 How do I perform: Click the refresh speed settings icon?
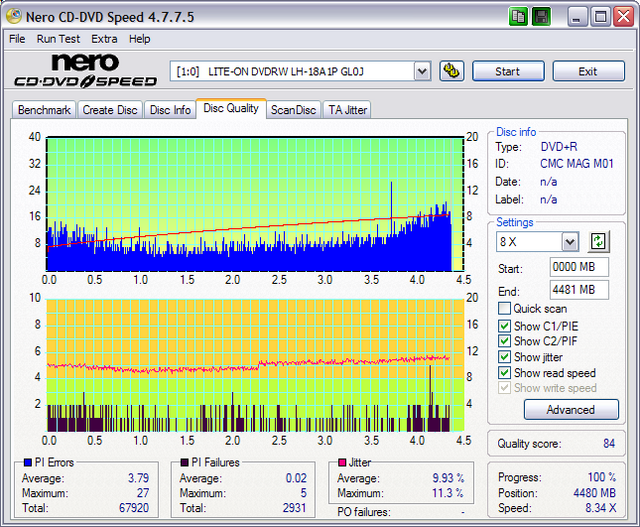pyautogui.click(x=598, y=242)
